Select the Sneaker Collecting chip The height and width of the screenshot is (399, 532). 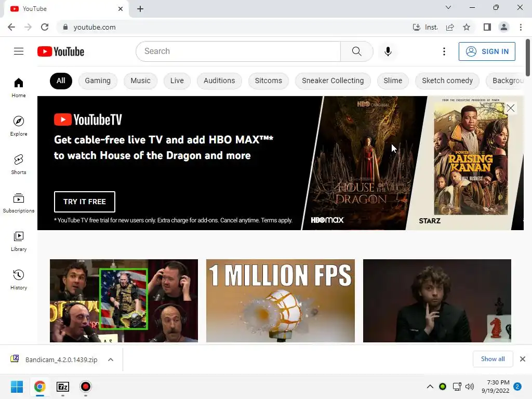(333, 81)
